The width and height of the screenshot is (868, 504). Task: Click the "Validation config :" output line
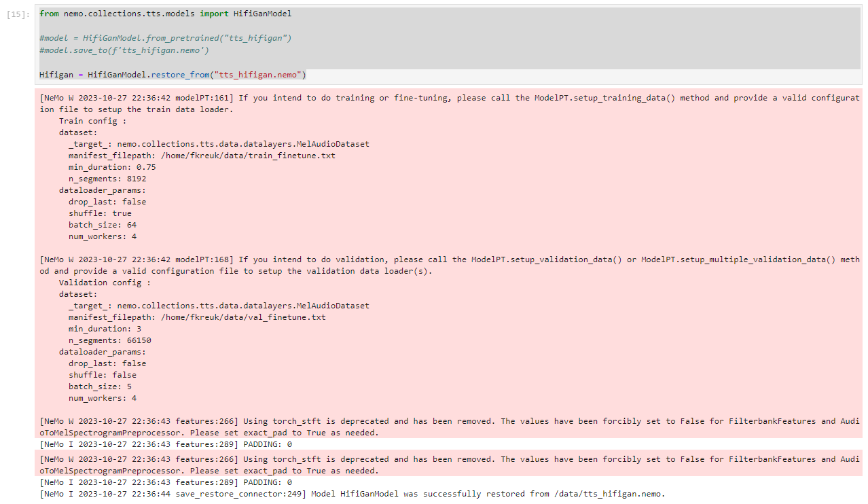(105, 283)
